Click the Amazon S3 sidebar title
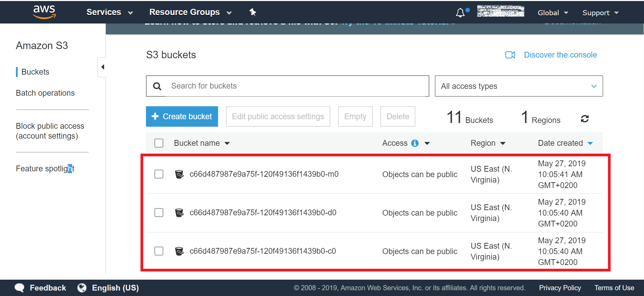This screenshot has width=644, height=296. 42,46
